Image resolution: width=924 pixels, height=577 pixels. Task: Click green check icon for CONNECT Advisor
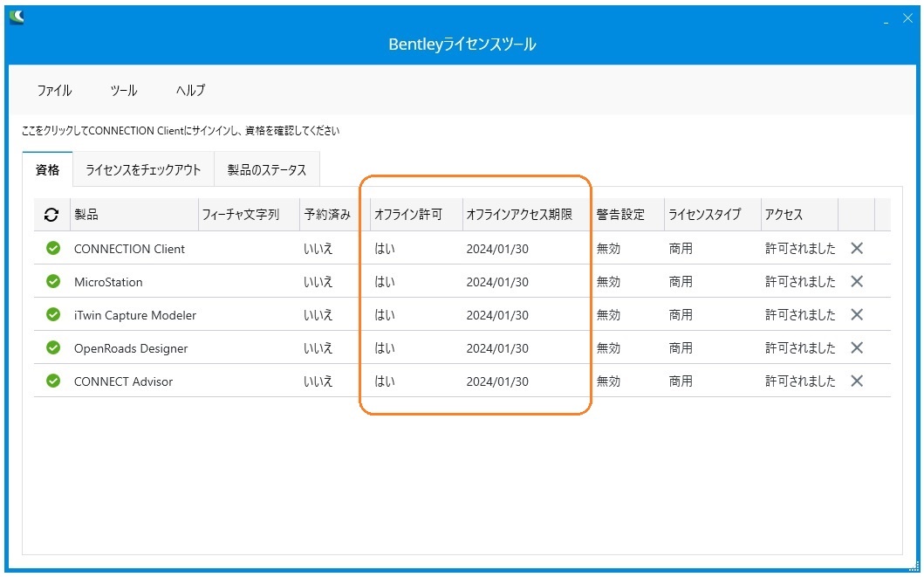(53, 381)
